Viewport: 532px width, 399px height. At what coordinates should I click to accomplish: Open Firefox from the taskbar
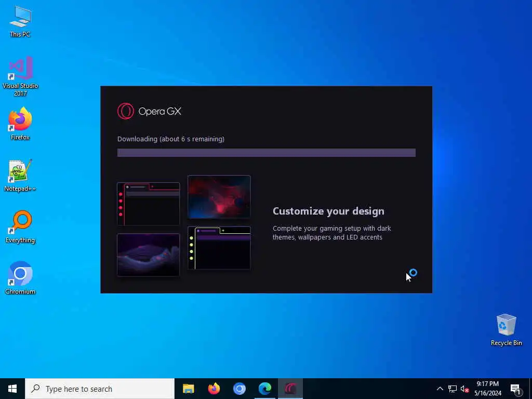(214, 389)
